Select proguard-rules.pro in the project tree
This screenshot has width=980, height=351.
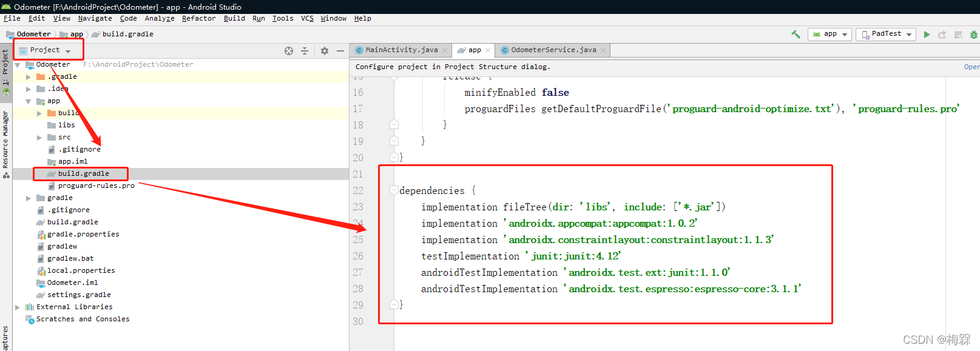coord(96,186)
